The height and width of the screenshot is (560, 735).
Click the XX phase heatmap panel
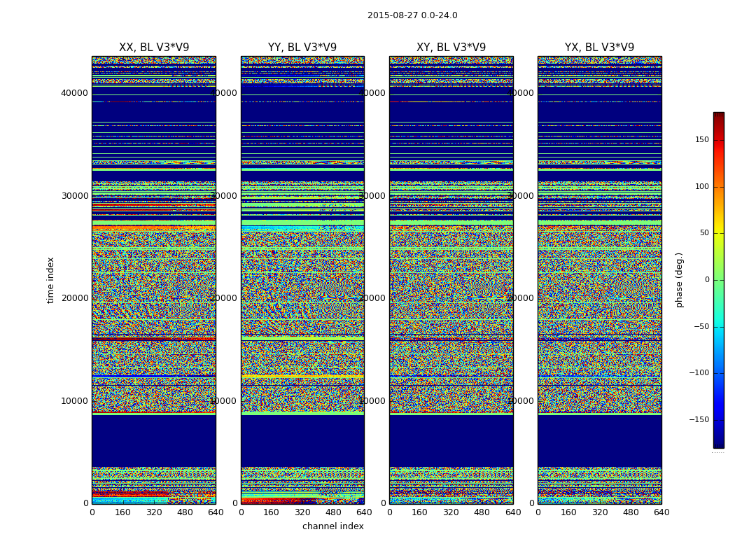click(154, 280)
